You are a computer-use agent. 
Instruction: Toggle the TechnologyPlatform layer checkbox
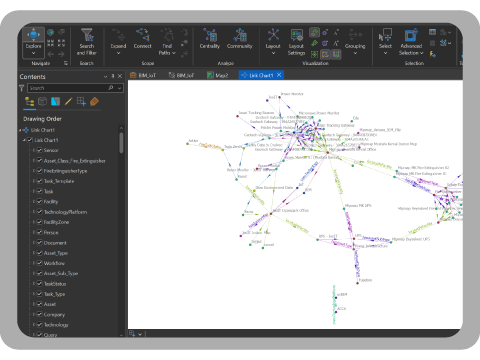click(x=39, y=212)
